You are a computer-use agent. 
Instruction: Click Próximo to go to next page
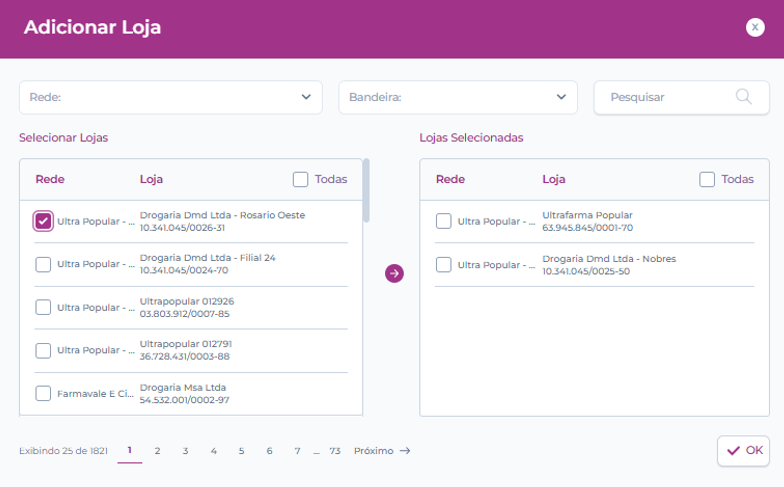(x=382, y=451)
